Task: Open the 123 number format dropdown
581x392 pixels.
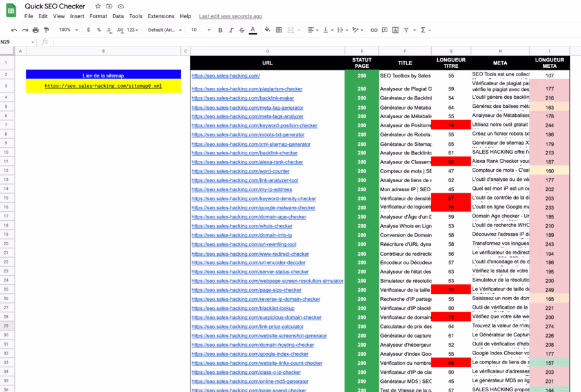Action: tap(132, 30)
